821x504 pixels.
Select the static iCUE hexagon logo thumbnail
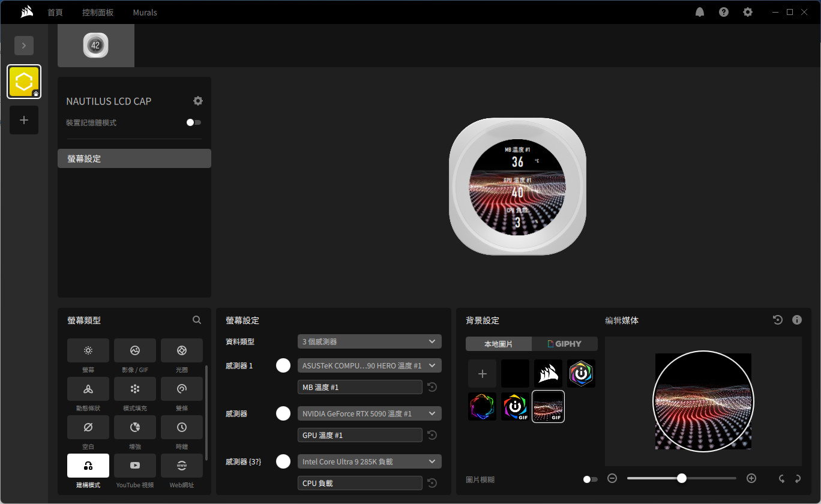pos(582,374)
